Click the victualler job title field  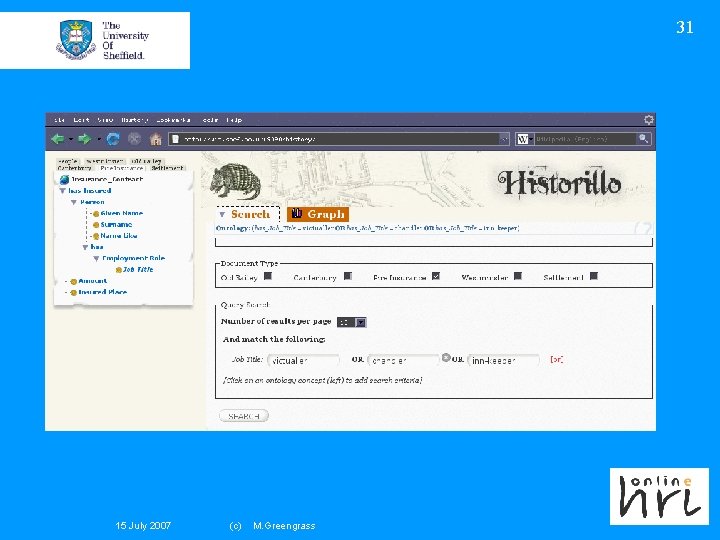[x=303, y=360]
